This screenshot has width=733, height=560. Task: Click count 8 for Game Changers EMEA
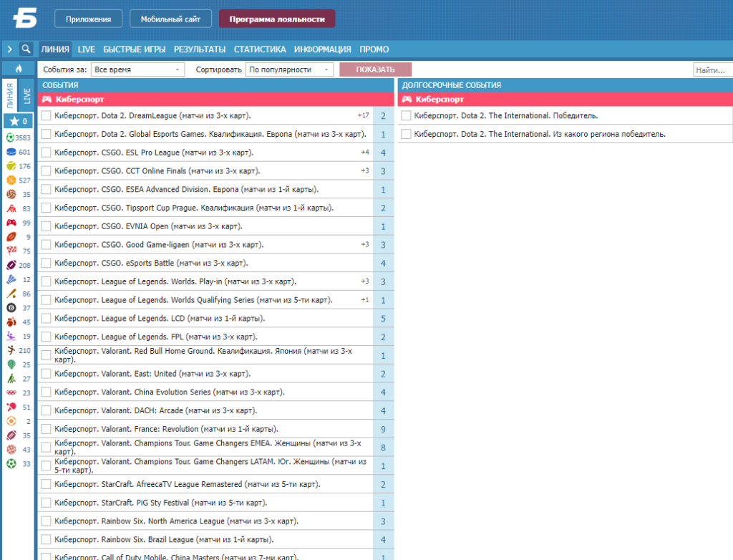tap(384, 448)
